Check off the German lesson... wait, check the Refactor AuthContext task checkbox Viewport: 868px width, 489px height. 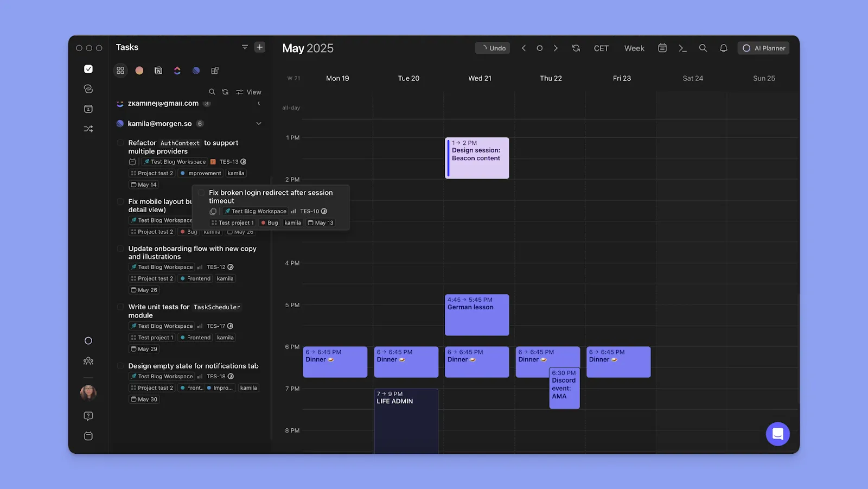point(120,143)
